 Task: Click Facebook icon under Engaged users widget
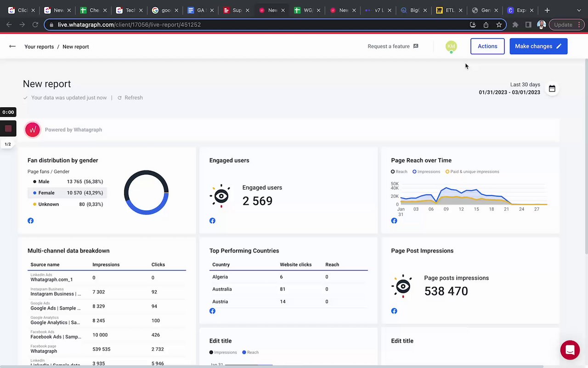point(212,221)
